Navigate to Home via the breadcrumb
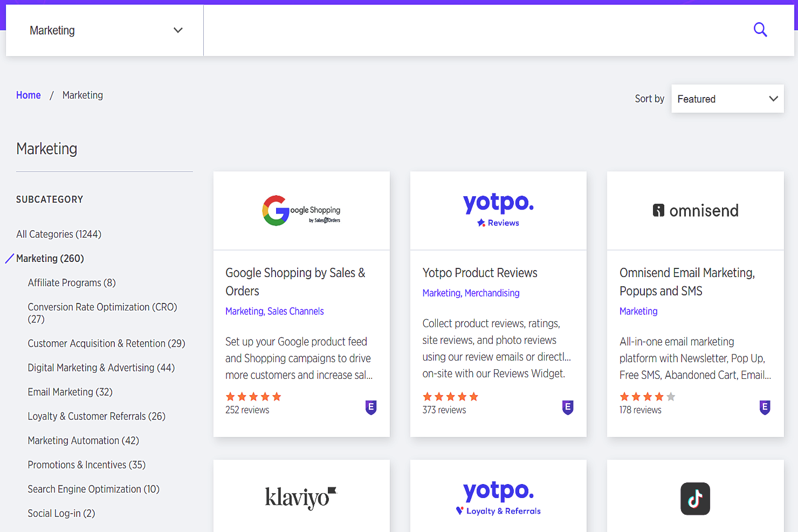Viewport: 798px width, 532px height. [x=29, y=95]
